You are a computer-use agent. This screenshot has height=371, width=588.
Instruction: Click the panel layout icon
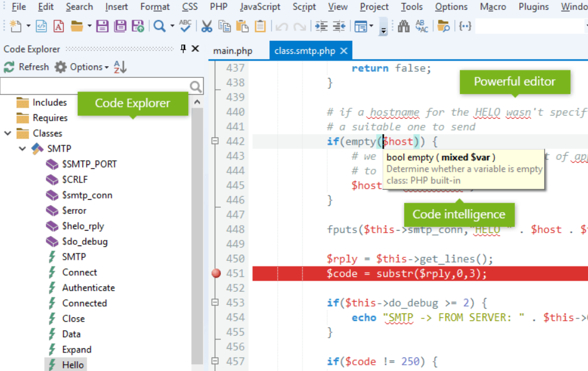point(361,27)
